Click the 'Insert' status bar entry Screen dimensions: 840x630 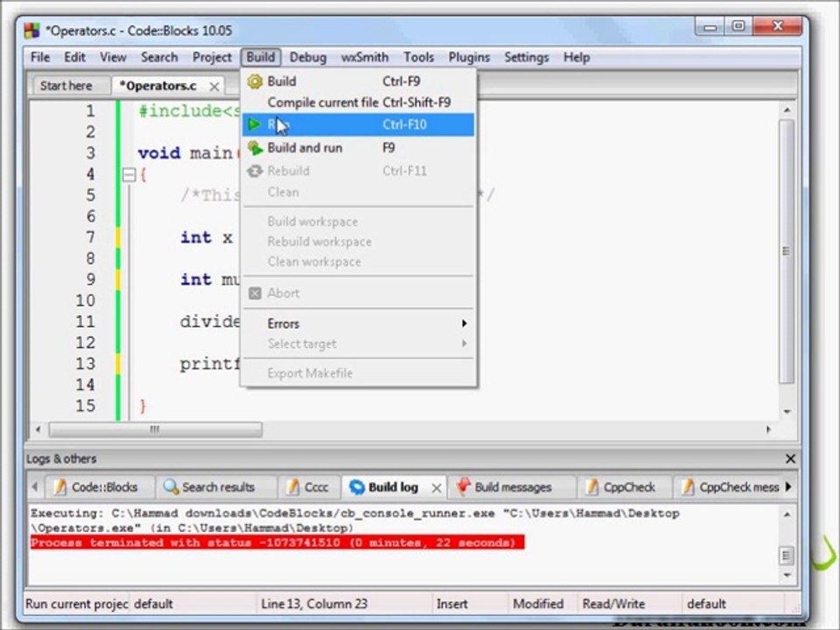coord(451,604)
